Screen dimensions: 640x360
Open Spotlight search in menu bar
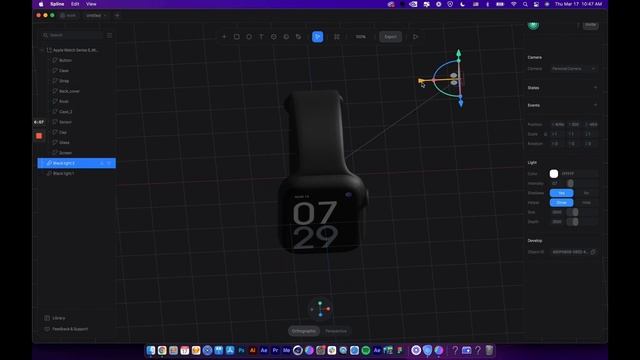point(525,4)
